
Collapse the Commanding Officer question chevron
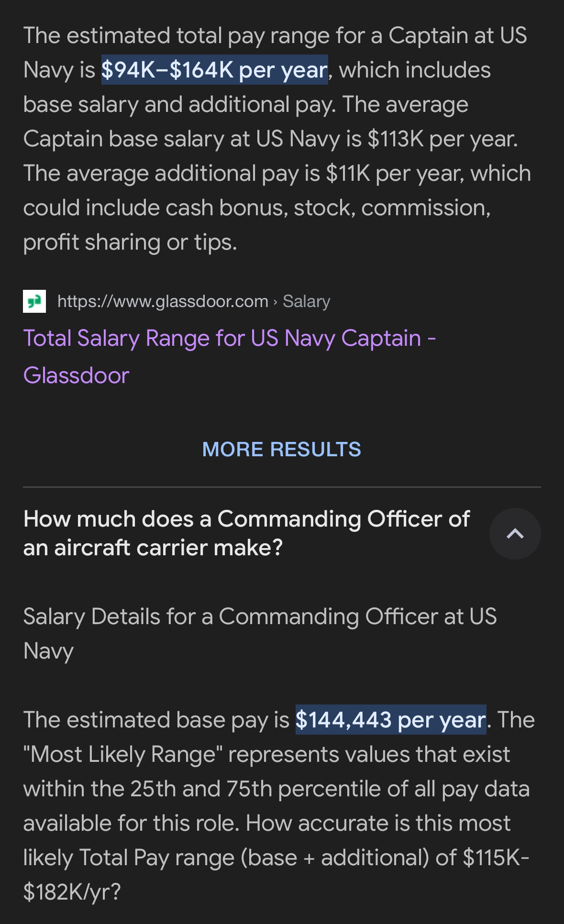[x=515, y=534]
